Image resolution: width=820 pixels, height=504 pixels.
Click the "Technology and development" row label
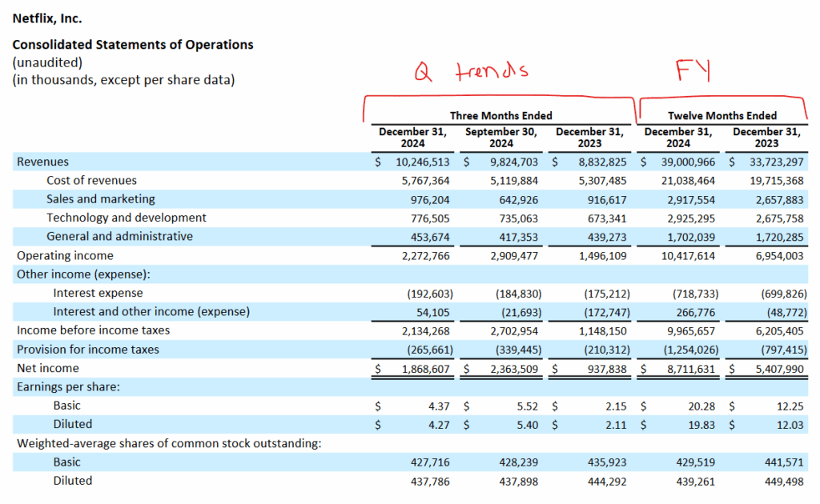126,218
